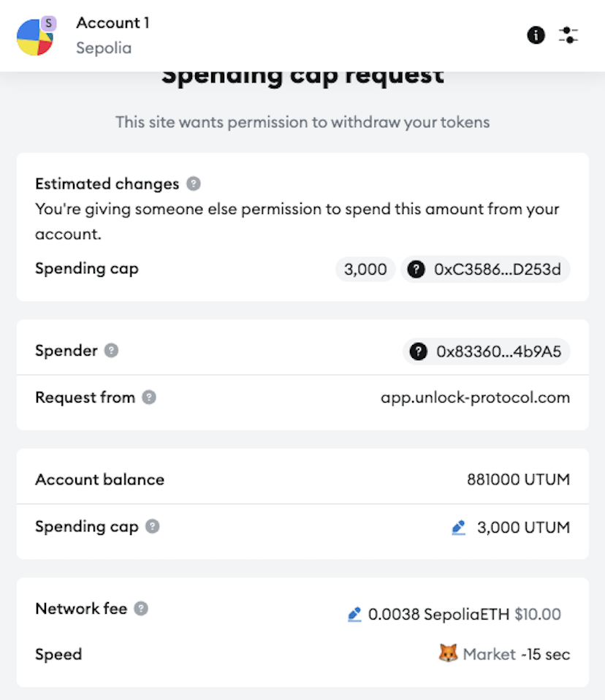Open advanced settings sliders icon
This screenshot has height=700, width=605.
(x=568, y=35)
